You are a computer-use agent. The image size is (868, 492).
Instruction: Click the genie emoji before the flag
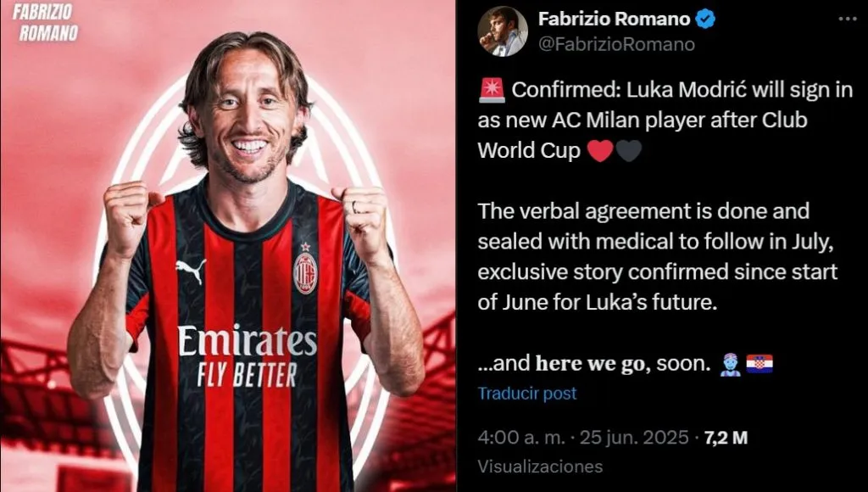pos(730,365)
